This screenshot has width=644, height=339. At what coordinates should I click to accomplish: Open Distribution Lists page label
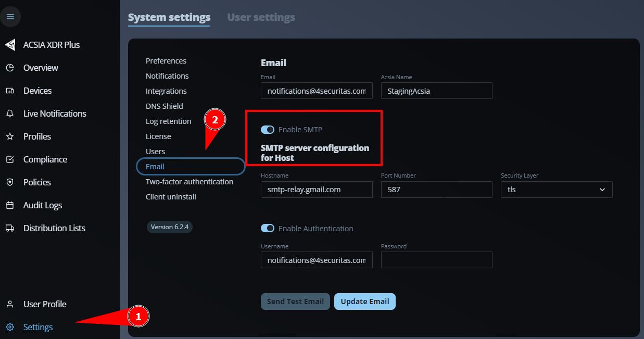[x=54, y=228]
